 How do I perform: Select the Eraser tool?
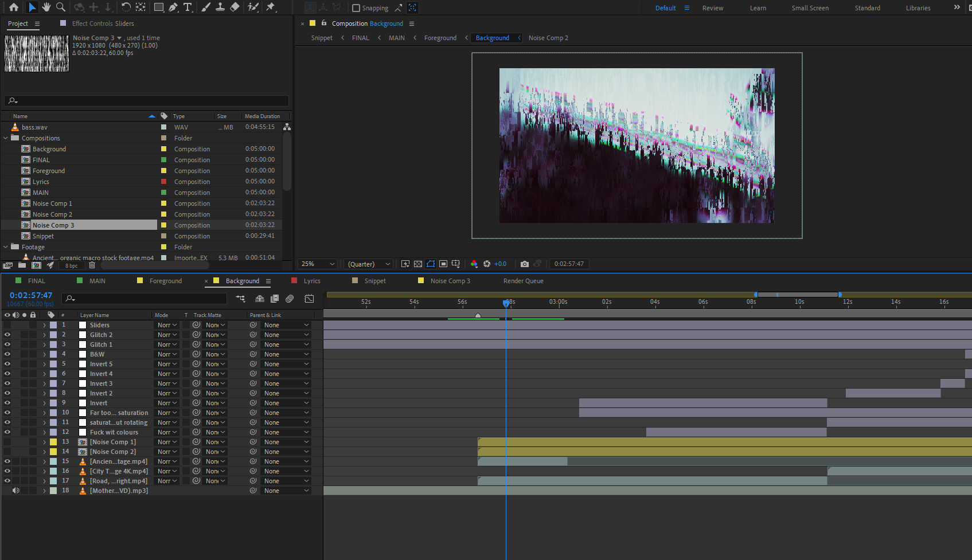[235, 7]
